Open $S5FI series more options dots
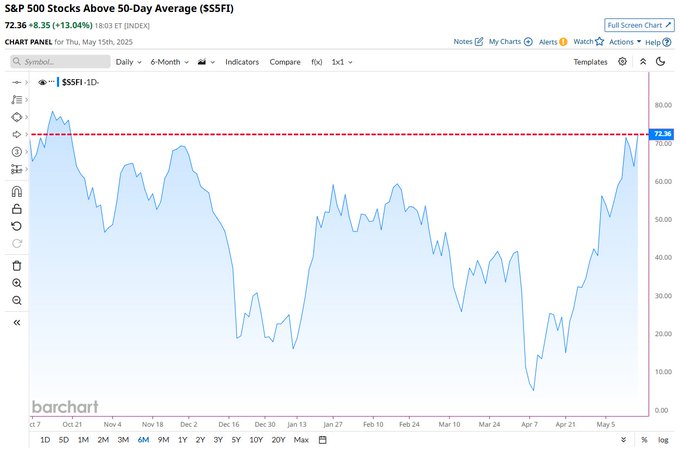 (52, 82)
